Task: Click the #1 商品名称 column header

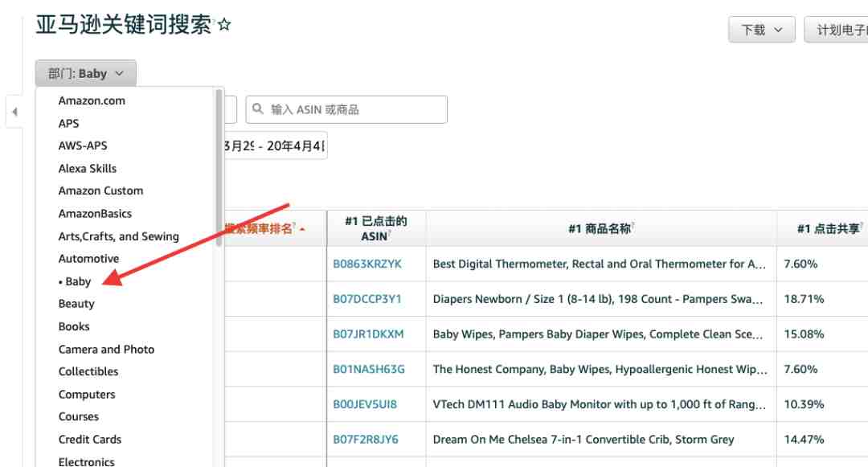Action: pos(600,228)
